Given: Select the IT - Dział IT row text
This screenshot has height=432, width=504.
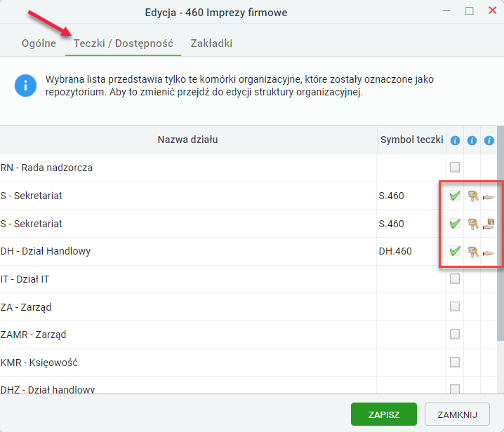Looking at the screenshot, I should [25, 279].
